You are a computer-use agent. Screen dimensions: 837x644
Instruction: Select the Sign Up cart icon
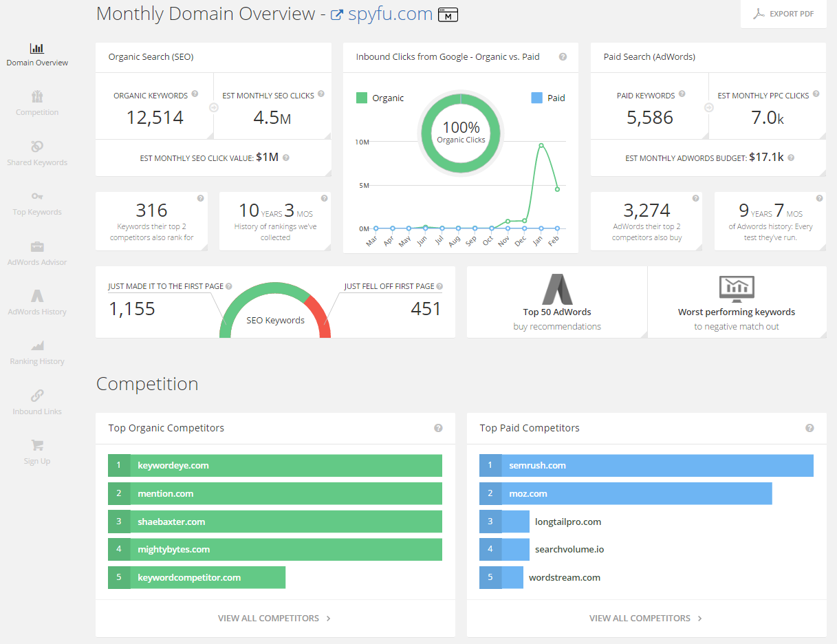(37, 445)
